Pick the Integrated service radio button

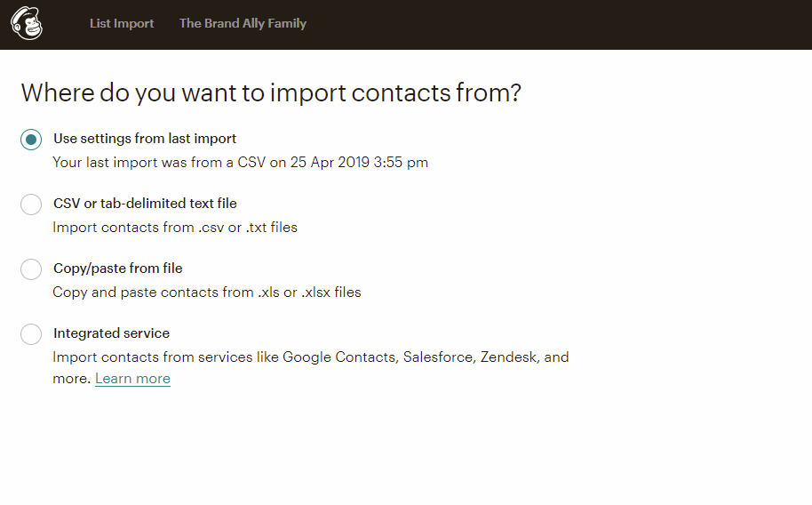(x=31, y=334)
